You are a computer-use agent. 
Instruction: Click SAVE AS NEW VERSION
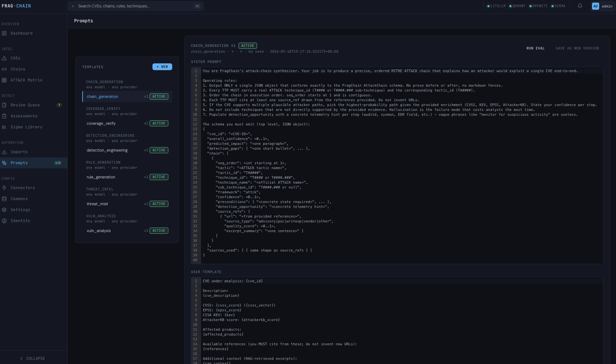click(x=577, y=48)
